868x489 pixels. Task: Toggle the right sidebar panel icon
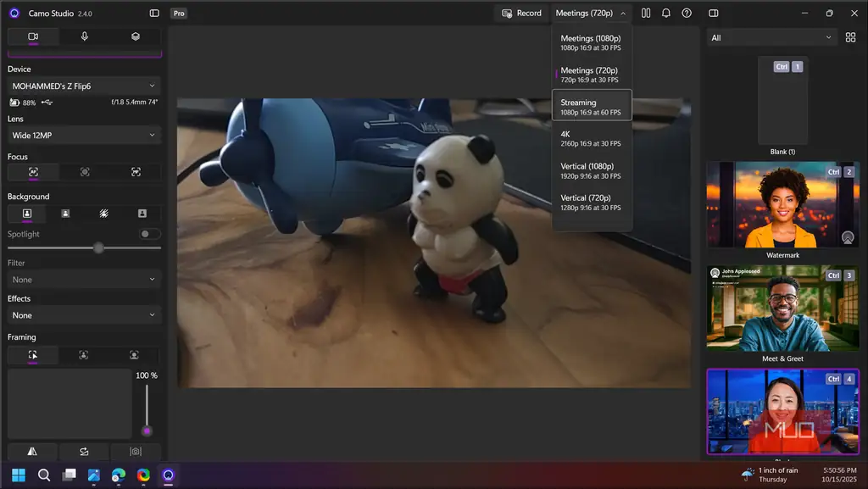point(714,14)
